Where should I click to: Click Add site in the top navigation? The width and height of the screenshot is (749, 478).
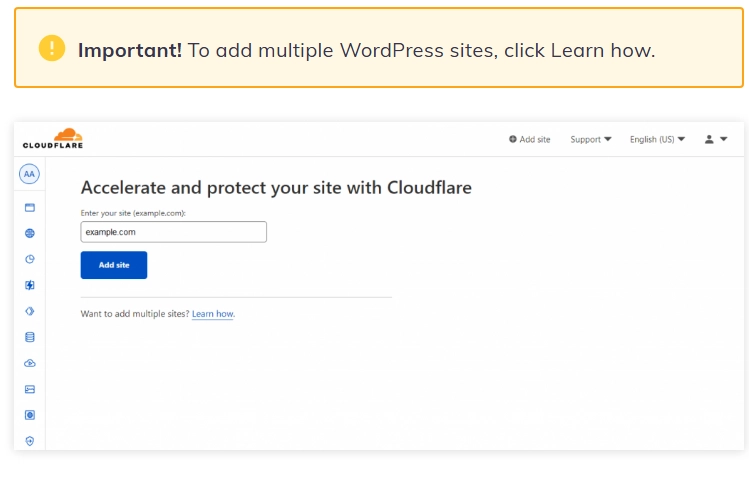(x=529, y=139)
